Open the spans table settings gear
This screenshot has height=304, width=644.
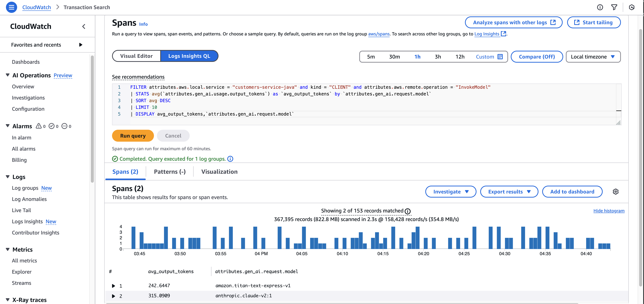pyautogui.click(x=616, y=192)
